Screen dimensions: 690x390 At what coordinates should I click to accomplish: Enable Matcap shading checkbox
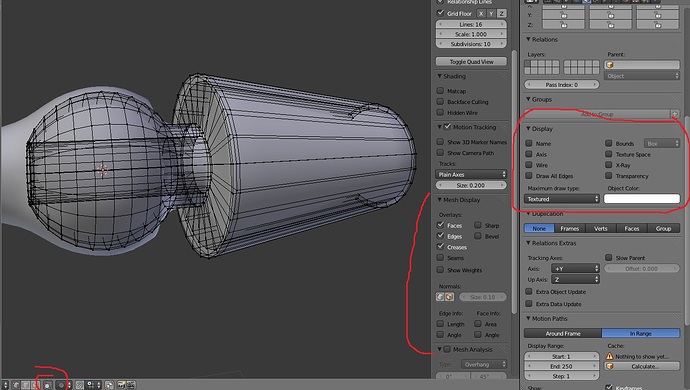440,91
